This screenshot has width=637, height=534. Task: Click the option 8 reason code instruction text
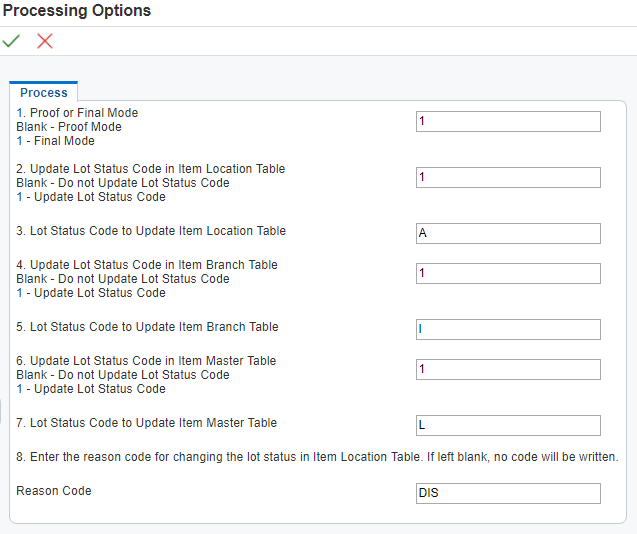(318, 457)
